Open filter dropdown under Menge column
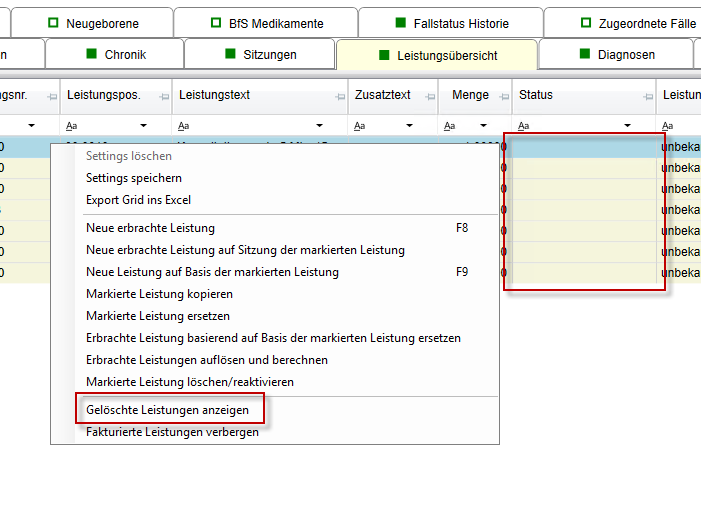The image size is (701, 526). [483, 126]
